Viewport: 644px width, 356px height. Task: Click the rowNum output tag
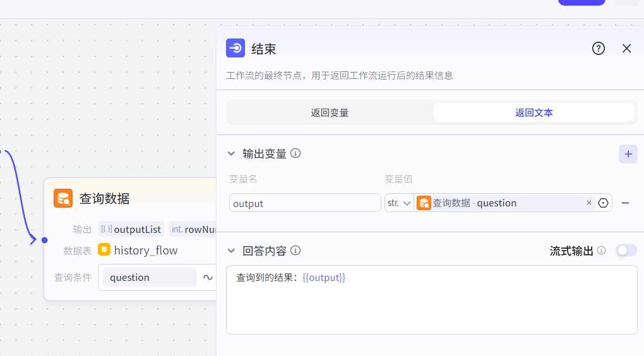click(x=193, y=229)
